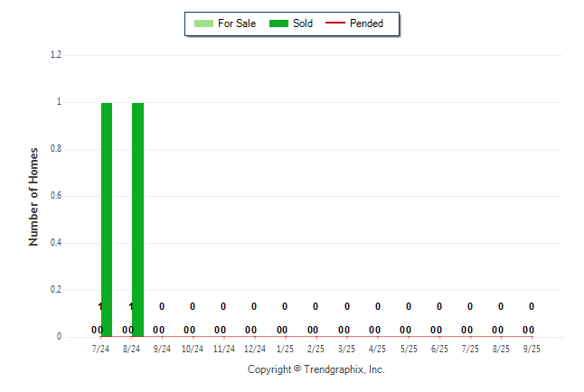This screenshot has width=584, height=392.
Task: Click the 0.6 y-axis tick label
Action: pos(55,196)
